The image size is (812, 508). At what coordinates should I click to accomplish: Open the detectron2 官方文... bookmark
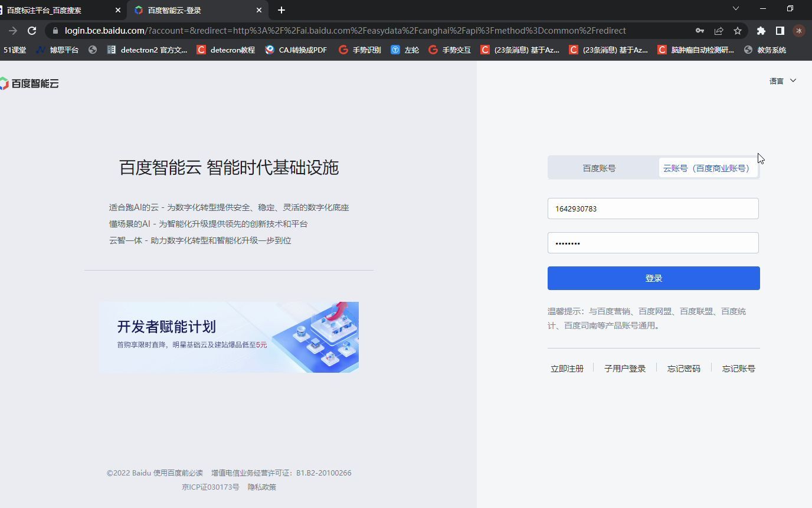(147, 50)
